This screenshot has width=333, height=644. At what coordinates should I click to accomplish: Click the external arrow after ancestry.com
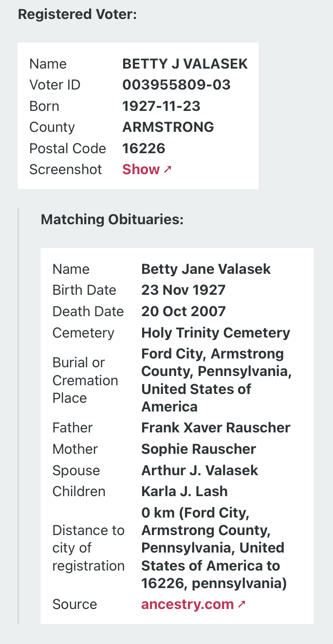tap(241, 604)
